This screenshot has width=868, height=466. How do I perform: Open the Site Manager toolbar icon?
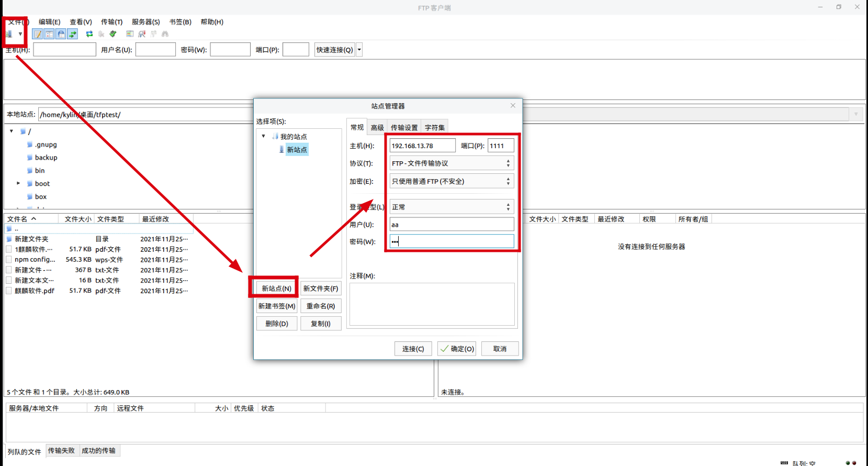(x=9, y=34)
